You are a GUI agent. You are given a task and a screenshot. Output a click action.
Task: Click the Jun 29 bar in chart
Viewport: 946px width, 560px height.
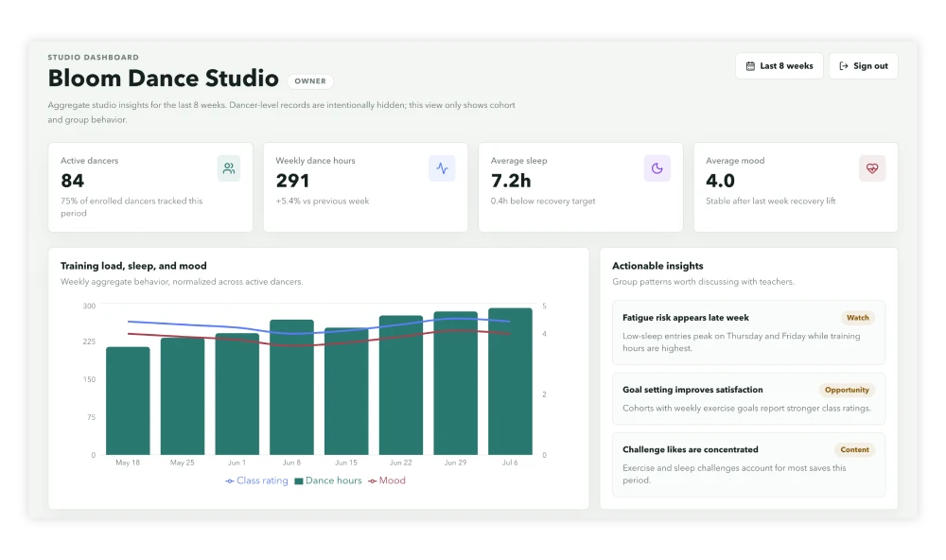coord(456,383)
